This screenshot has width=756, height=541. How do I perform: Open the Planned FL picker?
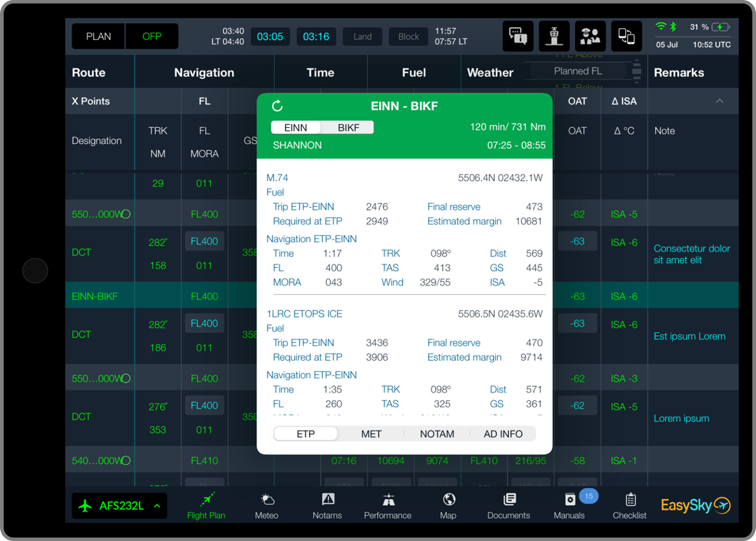click(x=578, y=71)
